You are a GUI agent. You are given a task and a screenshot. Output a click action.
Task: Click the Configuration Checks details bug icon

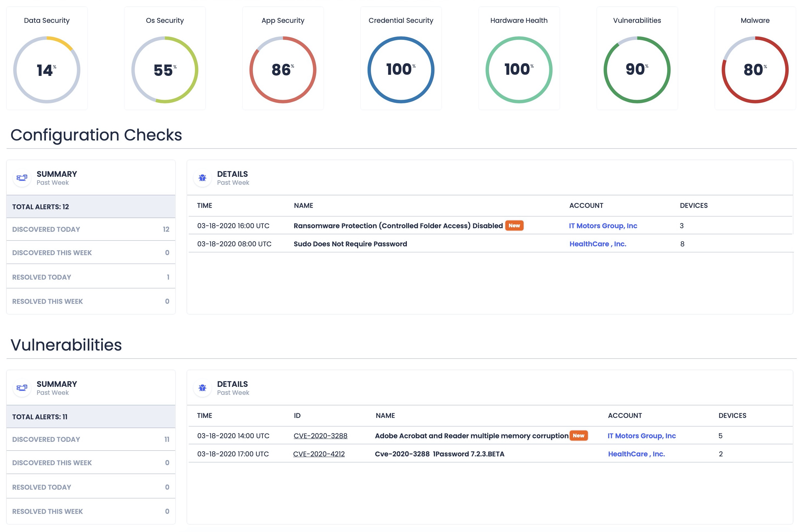click(x=203, y=177)
